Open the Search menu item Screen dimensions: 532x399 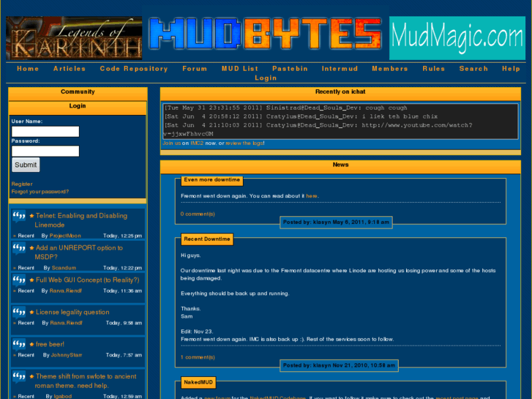pyautogui.click(x=473, y=69)
